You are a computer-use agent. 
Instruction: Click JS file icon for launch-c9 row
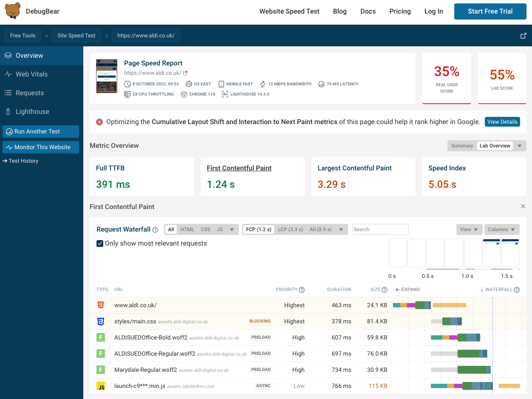(101, 386)
